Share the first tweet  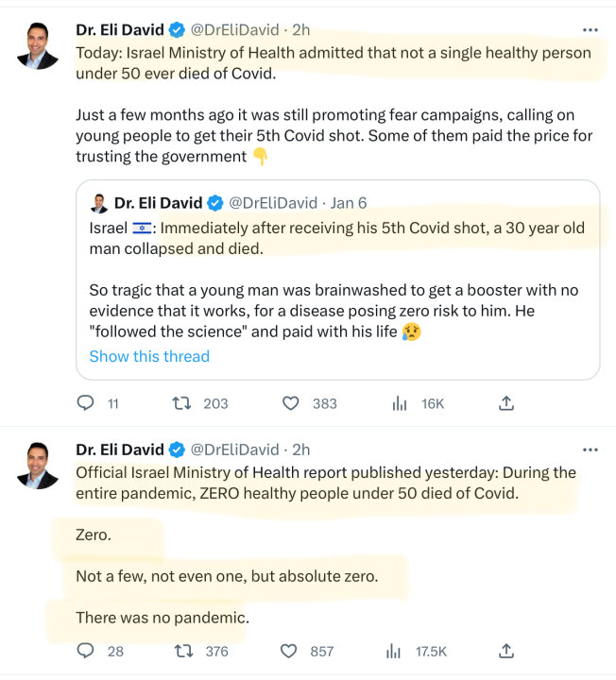506,403
